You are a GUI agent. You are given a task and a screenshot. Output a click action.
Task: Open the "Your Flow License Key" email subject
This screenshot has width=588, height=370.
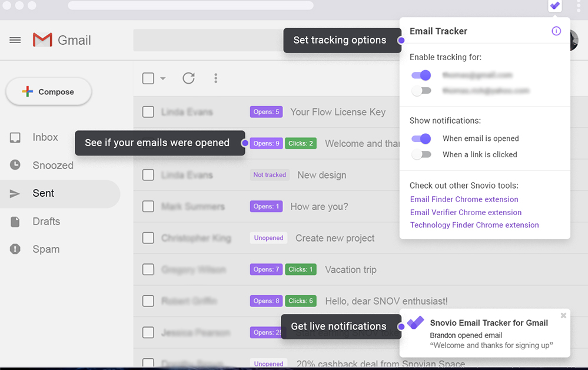[337, 112]
